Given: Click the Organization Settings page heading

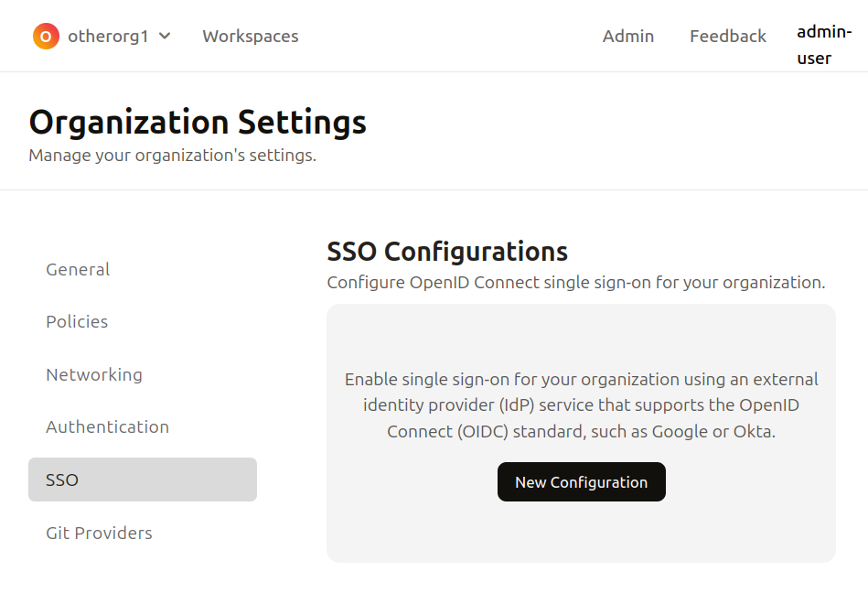Looking at the screenshot, I should click(198, 122).
